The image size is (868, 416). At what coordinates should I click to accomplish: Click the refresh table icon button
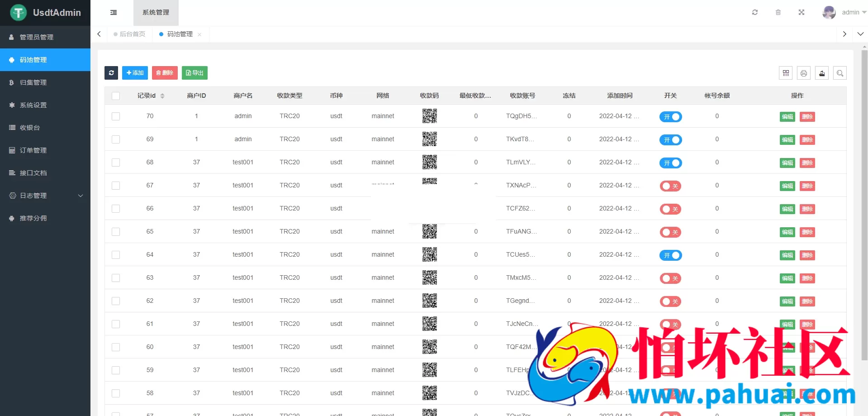[x=111, y=73]
